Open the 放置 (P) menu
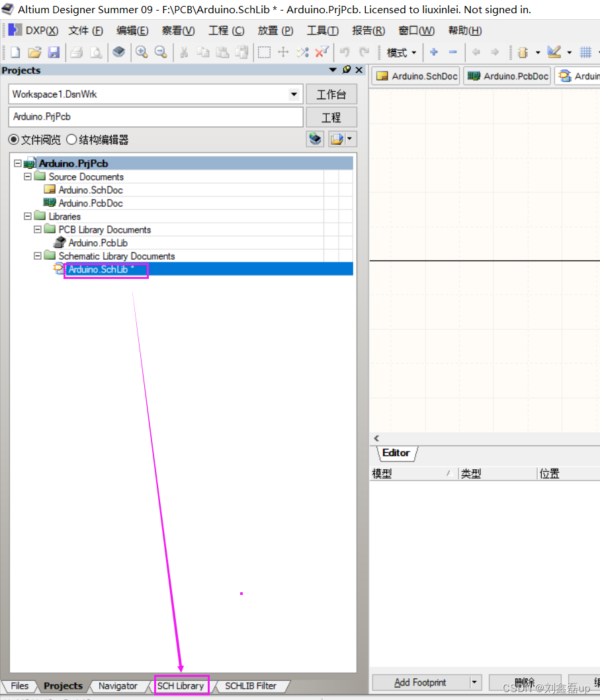 click(x=275, y=30)
